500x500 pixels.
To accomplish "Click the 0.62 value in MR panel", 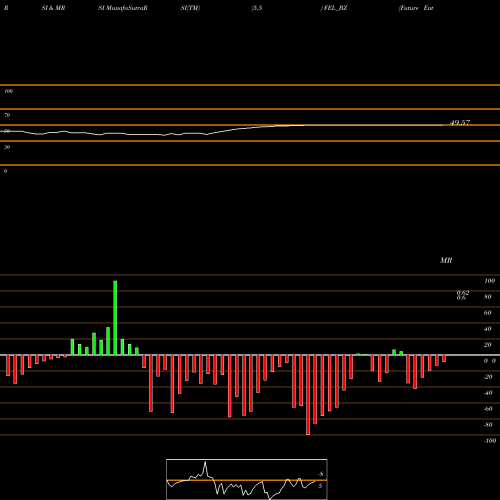I will 463,292.
